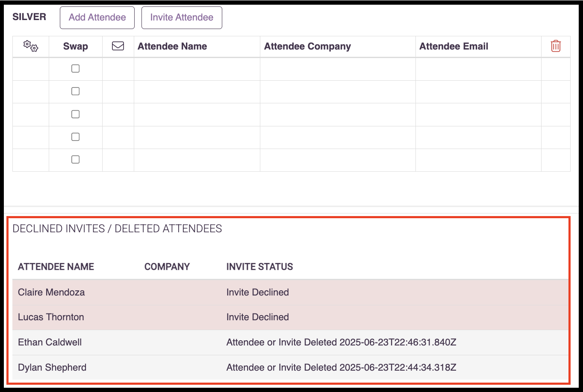This screenshot has height=392, width=583.
Task: Tick the fifth row Swap checkbox
Action: point(75,160)
